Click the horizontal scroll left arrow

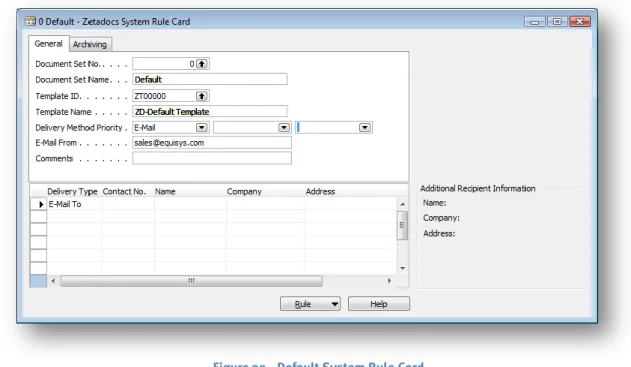53,280
